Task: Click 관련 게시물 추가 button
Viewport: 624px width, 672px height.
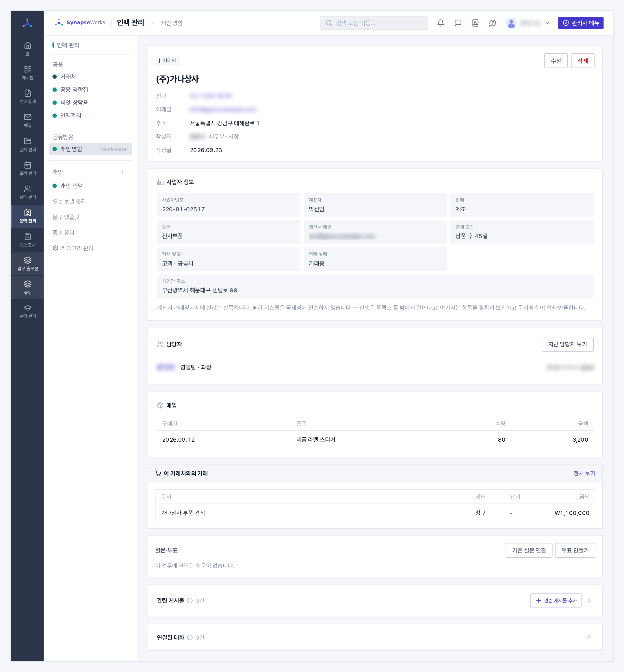Action: (556, 600)
